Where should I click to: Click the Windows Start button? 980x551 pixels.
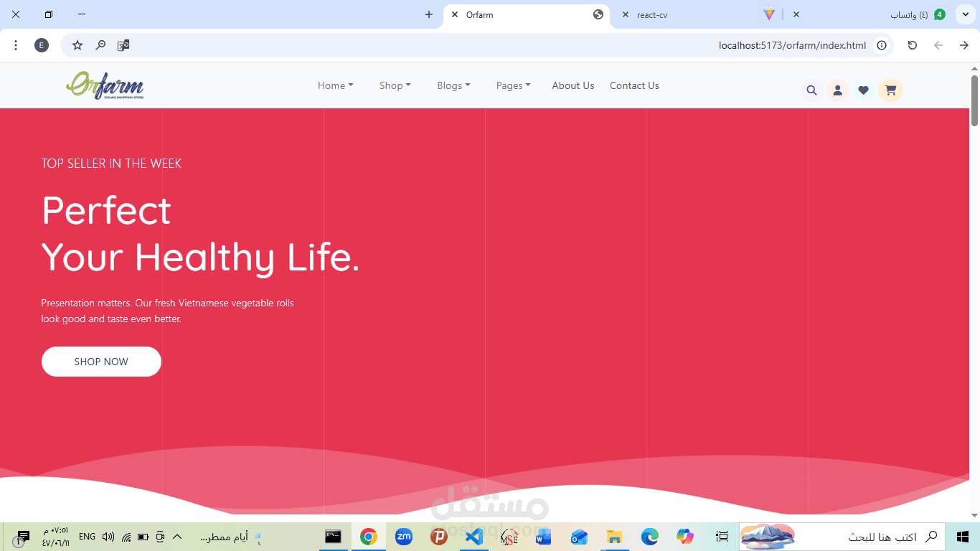(963, 537)
